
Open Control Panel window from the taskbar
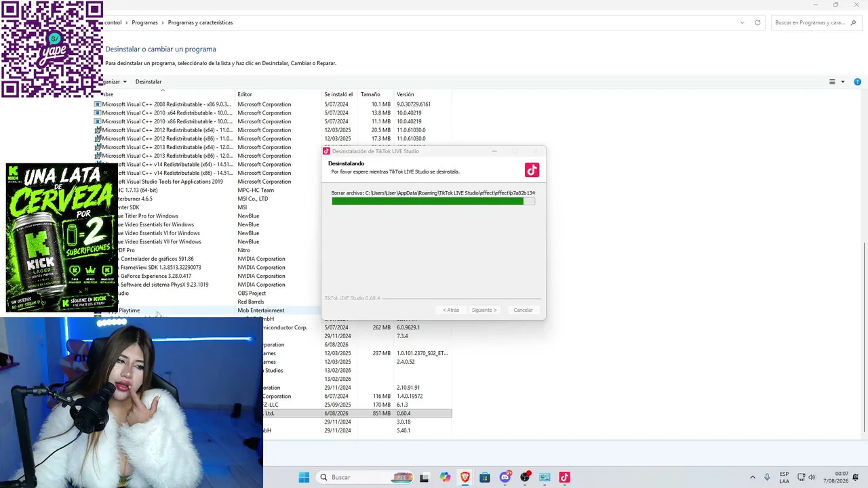coord(545,477)
